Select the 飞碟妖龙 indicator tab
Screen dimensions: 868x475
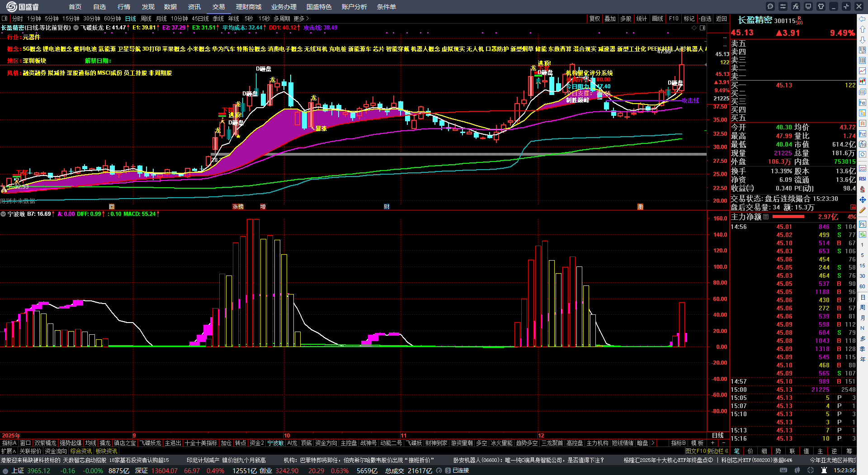tap(150, 443)
